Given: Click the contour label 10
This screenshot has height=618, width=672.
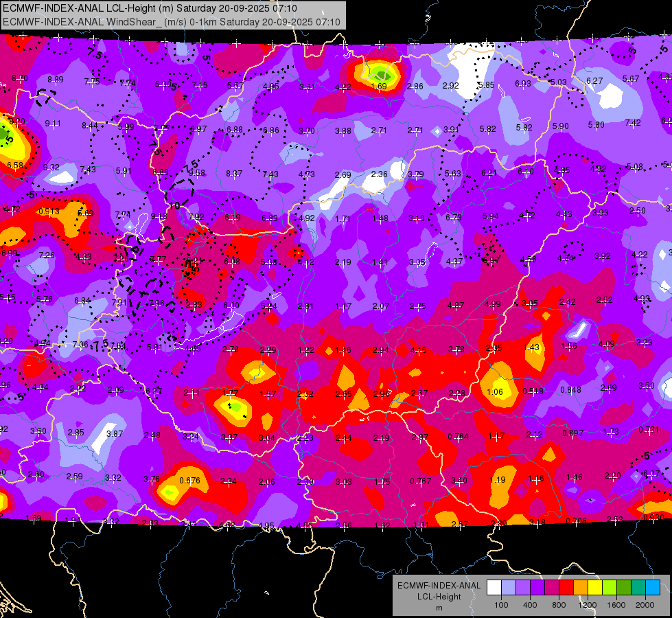Looking at the screenshot, I should tap(174, 206).
